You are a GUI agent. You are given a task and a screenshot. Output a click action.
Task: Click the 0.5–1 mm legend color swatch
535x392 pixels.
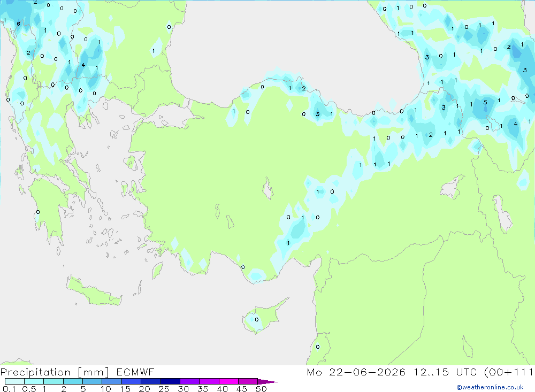pyautogui.click(x=34, y=381)
